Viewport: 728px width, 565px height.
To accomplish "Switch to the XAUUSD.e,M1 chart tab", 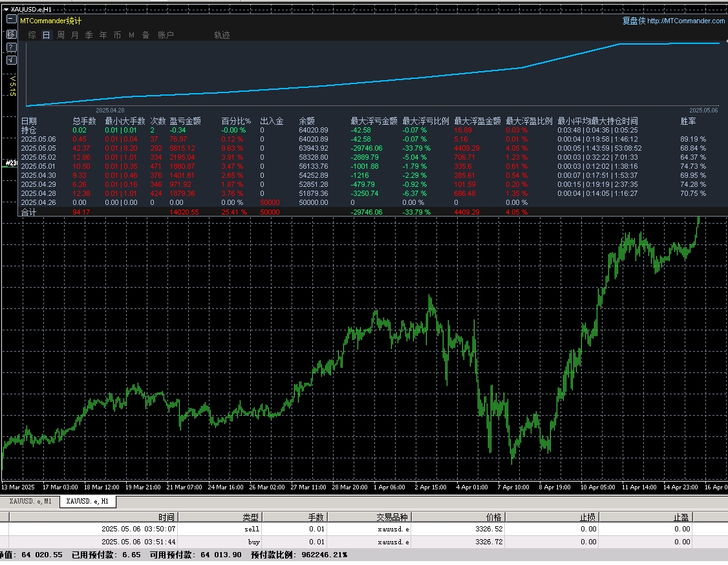I will [x=30, y=502].
